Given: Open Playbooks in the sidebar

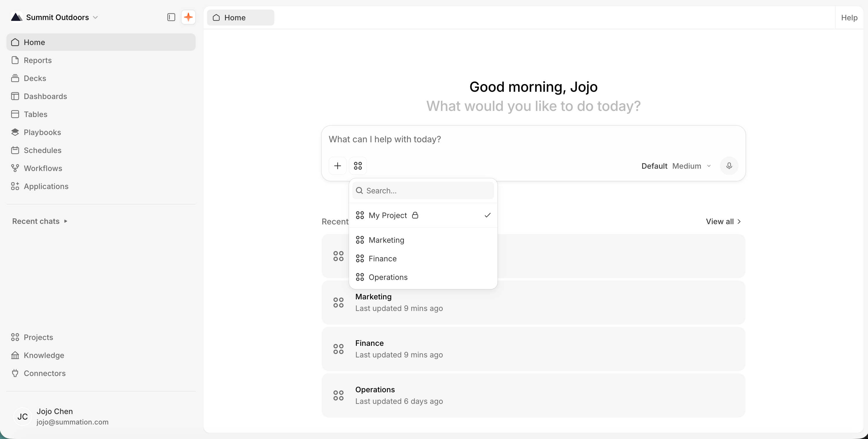Looking at the screenshot, I should point(101,132).
